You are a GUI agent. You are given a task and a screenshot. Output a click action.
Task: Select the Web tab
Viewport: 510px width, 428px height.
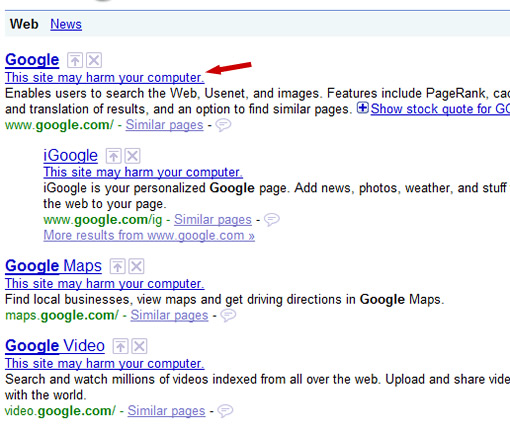[x=24, y=24]
